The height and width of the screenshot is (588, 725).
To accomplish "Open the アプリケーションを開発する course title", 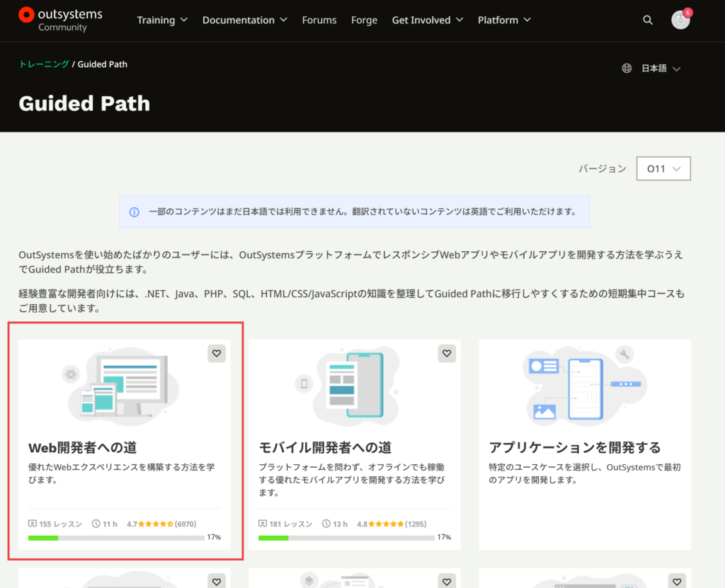I will coord(574,447).
